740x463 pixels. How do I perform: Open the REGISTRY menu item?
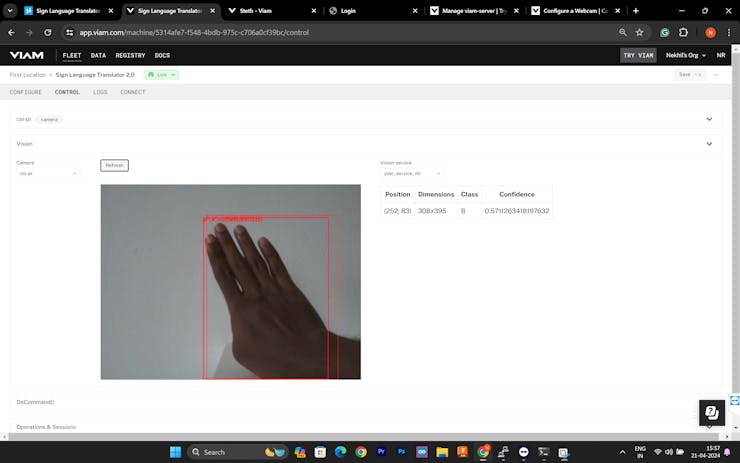(130, 55)
